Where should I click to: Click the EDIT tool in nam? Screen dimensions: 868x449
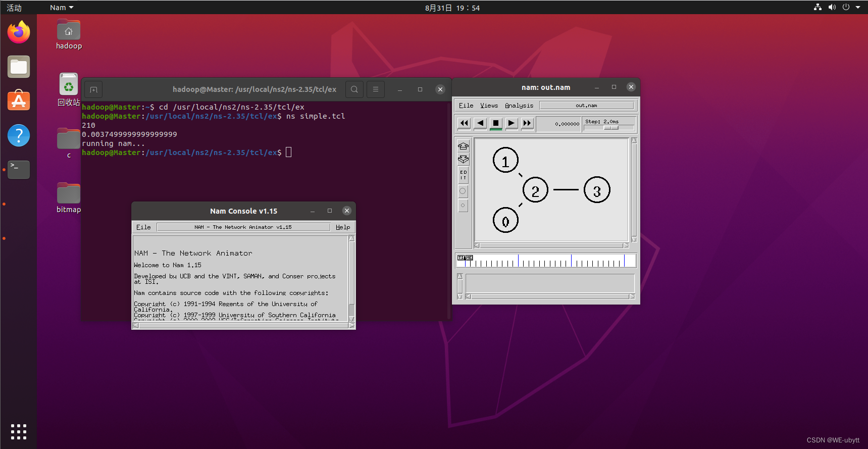click(463, 175)
